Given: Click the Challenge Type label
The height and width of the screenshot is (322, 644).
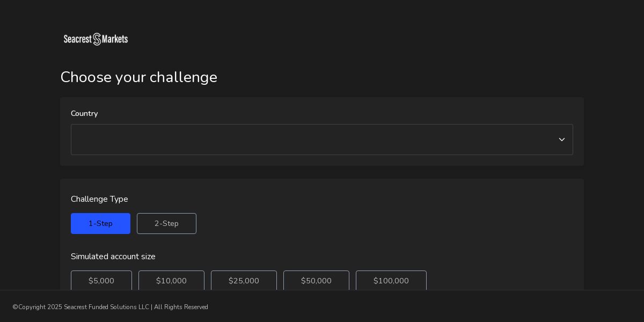Looking at the screenshot, I should 99,199.
